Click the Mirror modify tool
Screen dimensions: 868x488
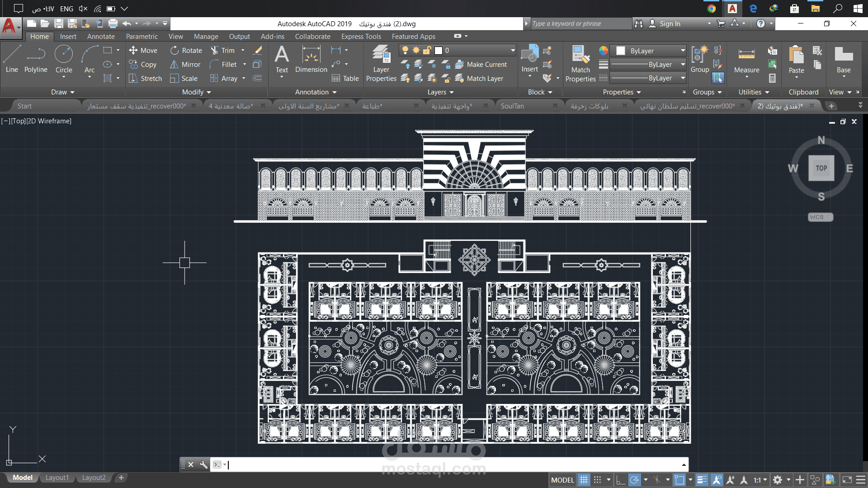click(185, 65)
